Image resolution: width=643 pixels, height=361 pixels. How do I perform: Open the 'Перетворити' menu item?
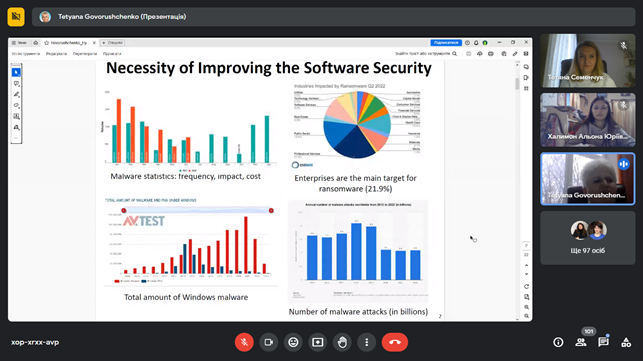click(x=85, y=54)
